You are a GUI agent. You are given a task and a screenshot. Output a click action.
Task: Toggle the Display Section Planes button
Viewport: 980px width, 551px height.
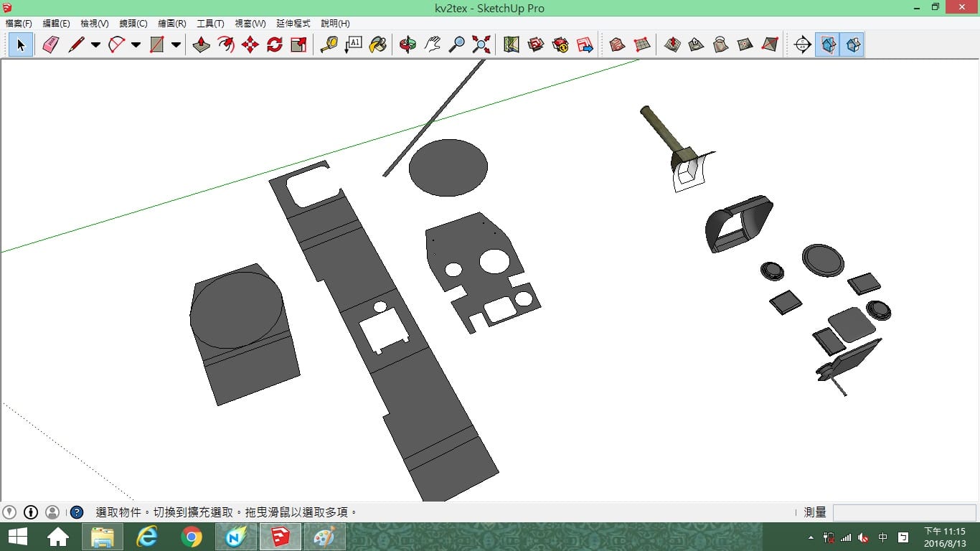point(827,45)
